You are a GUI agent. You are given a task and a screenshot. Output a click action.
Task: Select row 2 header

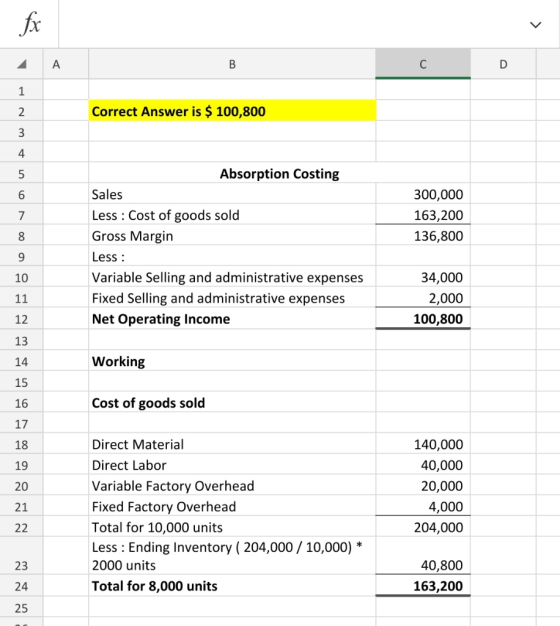tap(21, 111)
